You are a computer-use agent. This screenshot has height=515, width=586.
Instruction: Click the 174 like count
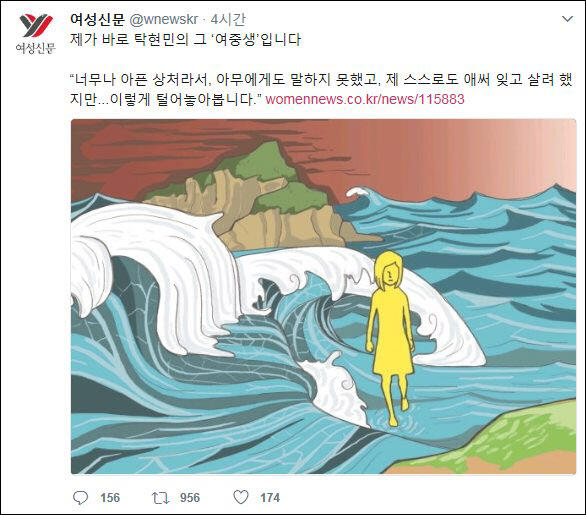pyautogui.click(x=270, y=498)
